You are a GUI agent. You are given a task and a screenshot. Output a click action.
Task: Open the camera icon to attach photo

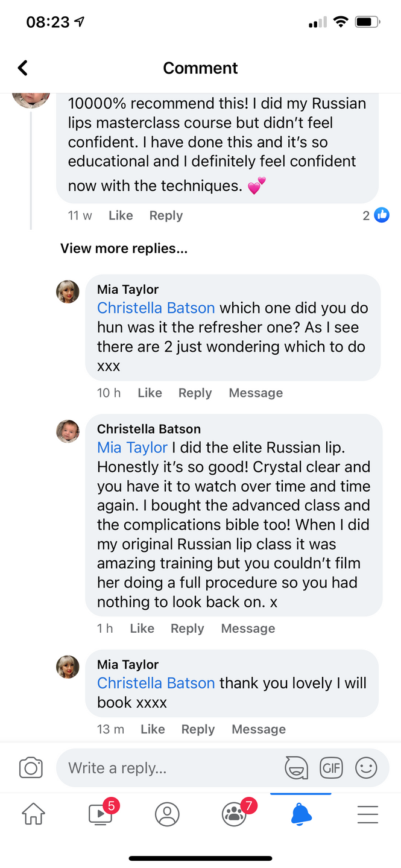(31, 768)
